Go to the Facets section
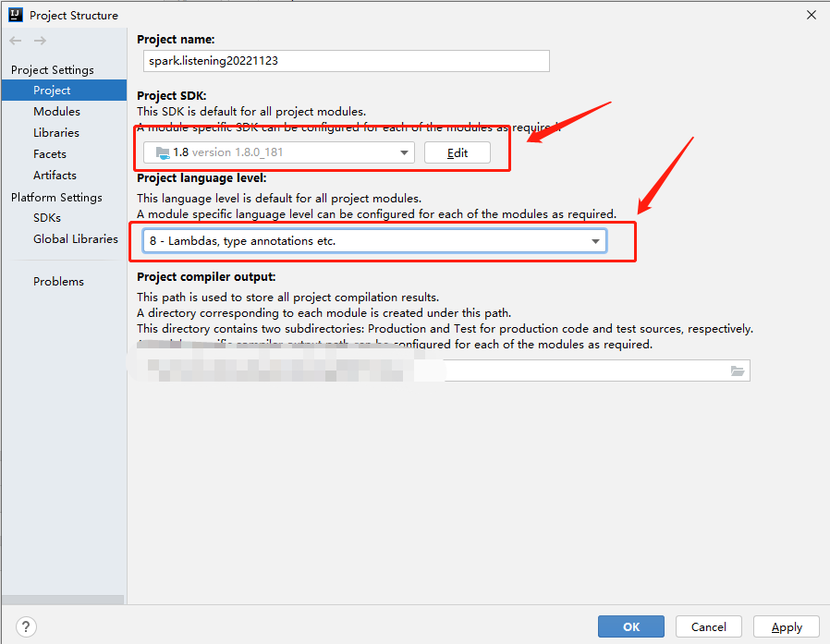Viewport: 830px width, 644px height. tap(50, 154)
